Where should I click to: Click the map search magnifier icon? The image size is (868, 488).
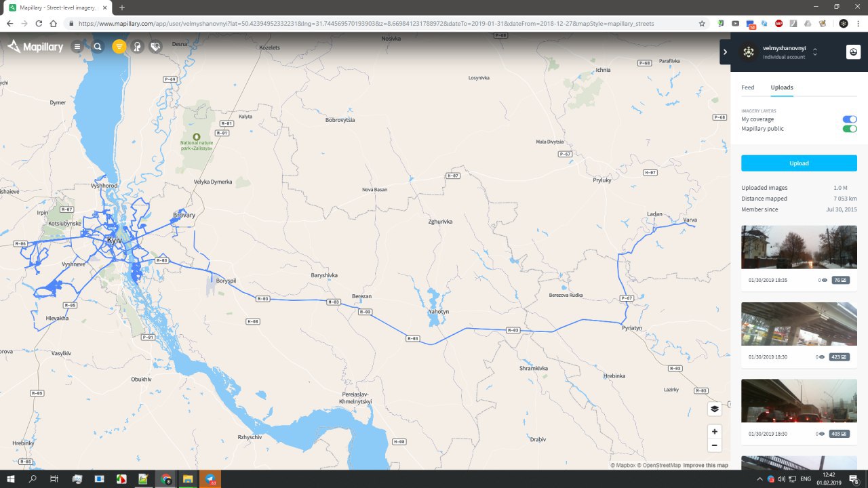click(98, 47)
